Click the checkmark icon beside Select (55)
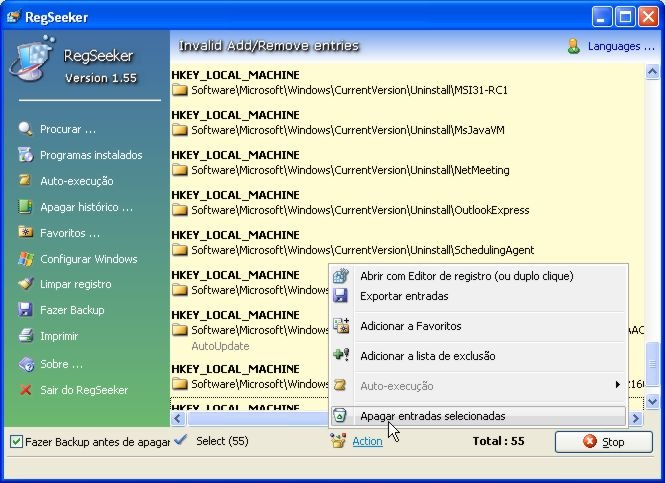665x483 pixels. [x=181, y=439]
